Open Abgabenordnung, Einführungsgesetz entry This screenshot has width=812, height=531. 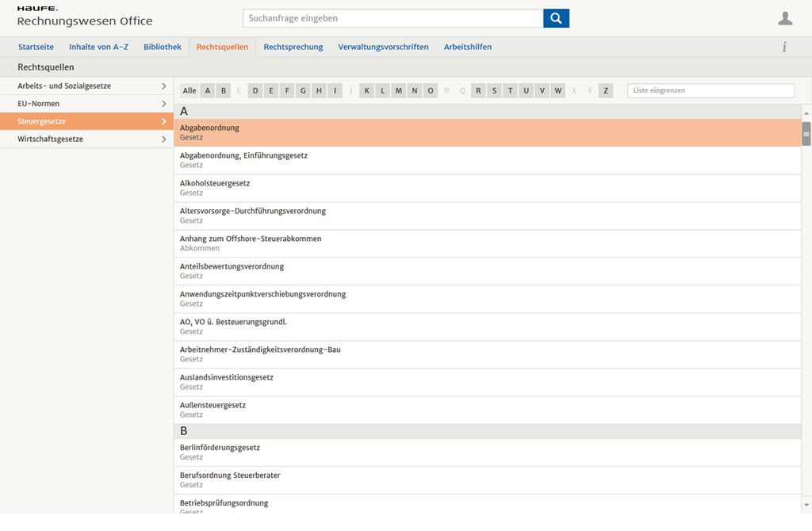coord(488,160)
